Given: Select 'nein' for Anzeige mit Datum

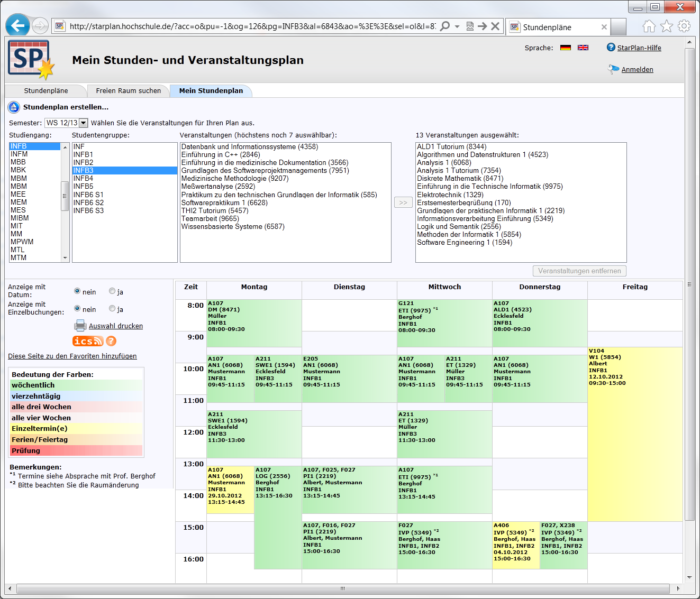Looking at the screenshot, I should click(77, 291).
